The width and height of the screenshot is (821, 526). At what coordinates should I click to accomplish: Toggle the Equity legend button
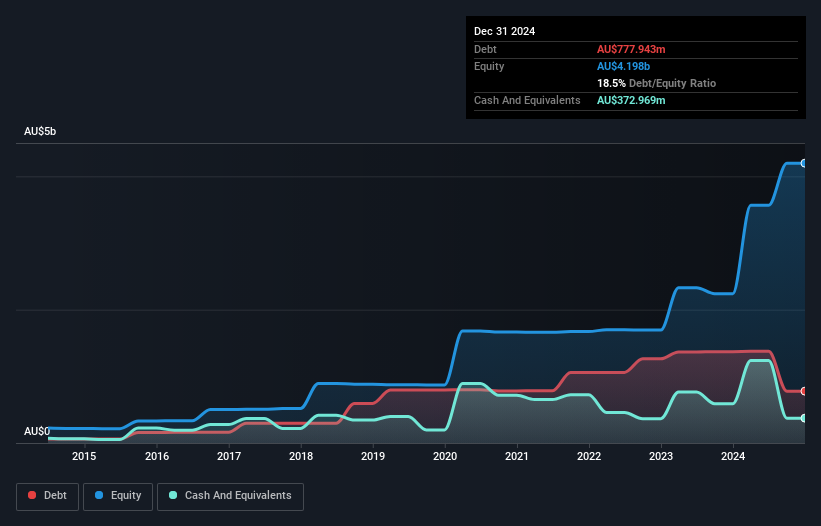(118, 496)
